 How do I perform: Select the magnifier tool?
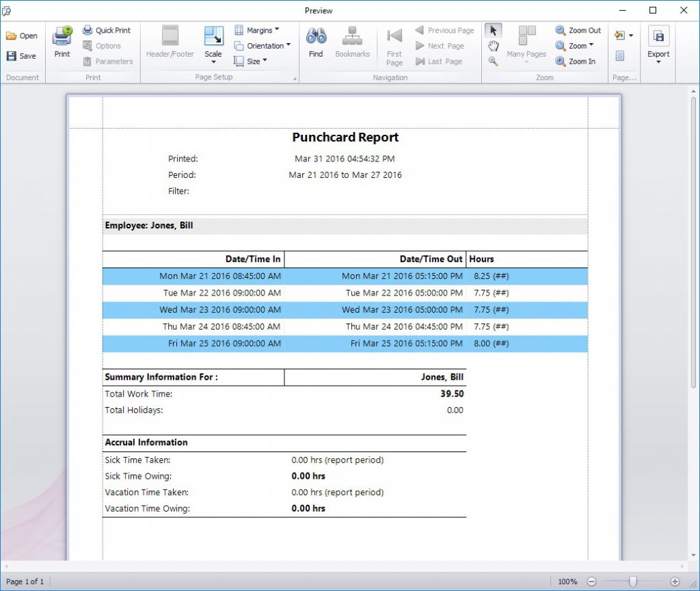[494, 61]
